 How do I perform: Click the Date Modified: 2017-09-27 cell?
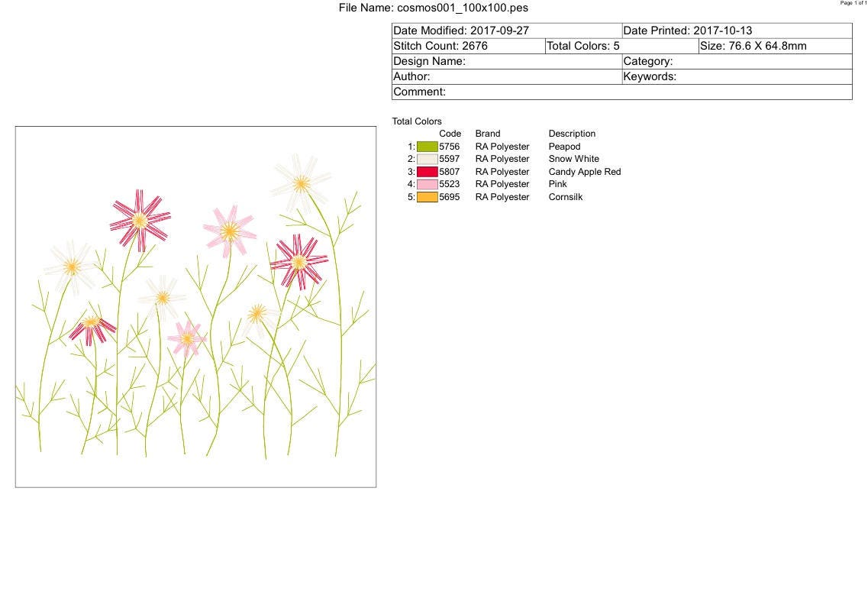pyautogui.click(x=504, y=31)
